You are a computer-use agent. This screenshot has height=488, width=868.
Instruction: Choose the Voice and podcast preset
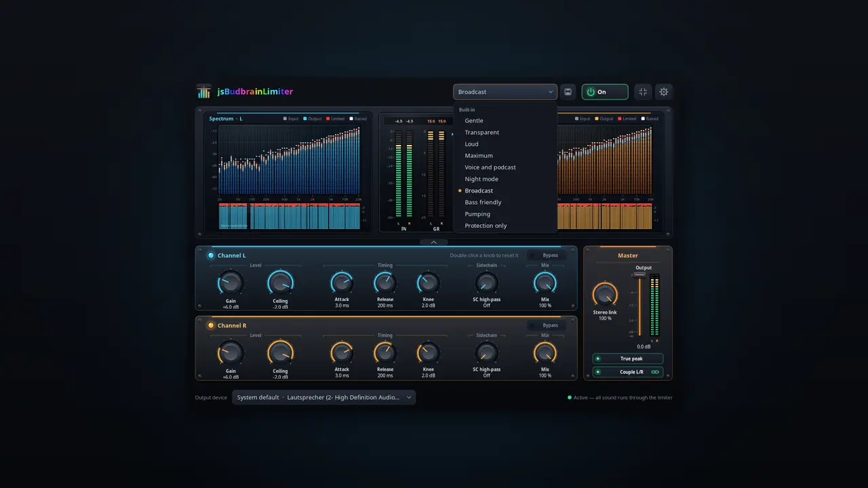505,167
